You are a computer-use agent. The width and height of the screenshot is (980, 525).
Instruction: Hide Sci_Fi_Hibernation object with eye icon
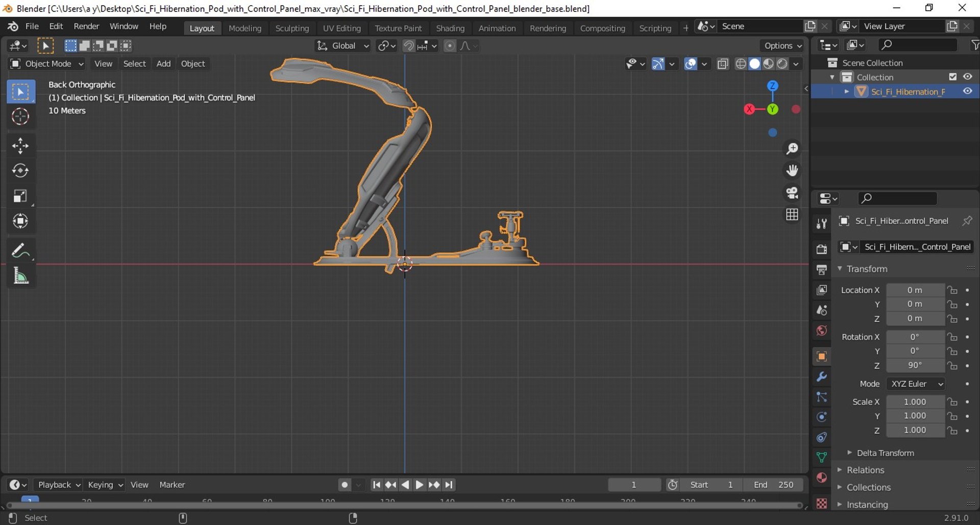[x=967, y=91]
